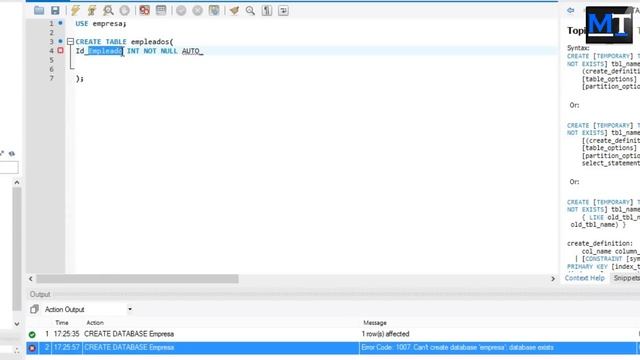Open find panel with the magnifier icon
Image resolution: width=640 pixels, height=360 pixels.
[x=250, y=11]
